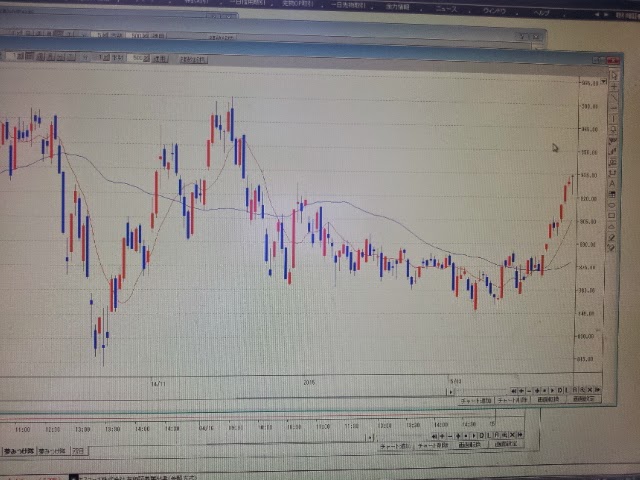Viewport: 640px width, 480px height.
Task: Open ニュース menu in top menu bar
Action: point(447,9)
